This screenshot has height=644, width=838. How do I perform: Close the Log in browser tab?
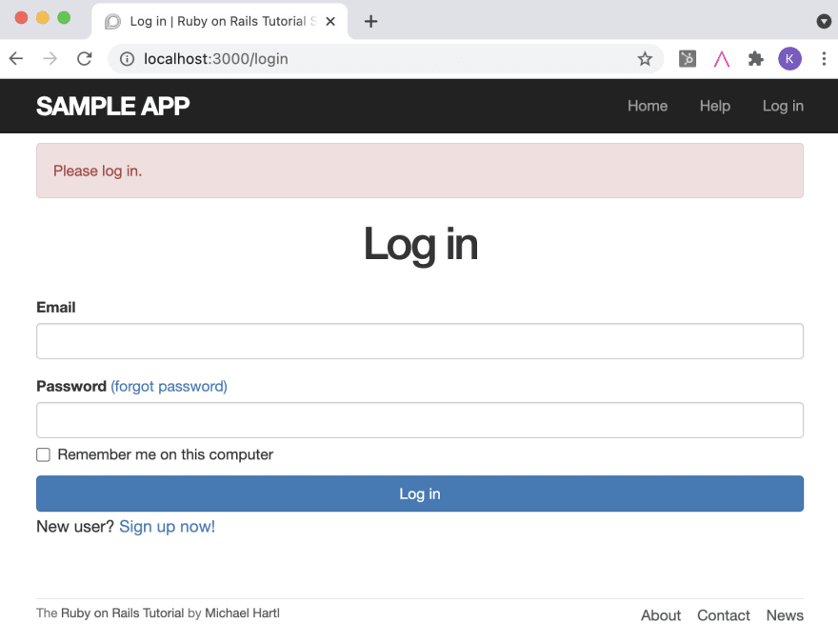[330, 21]
